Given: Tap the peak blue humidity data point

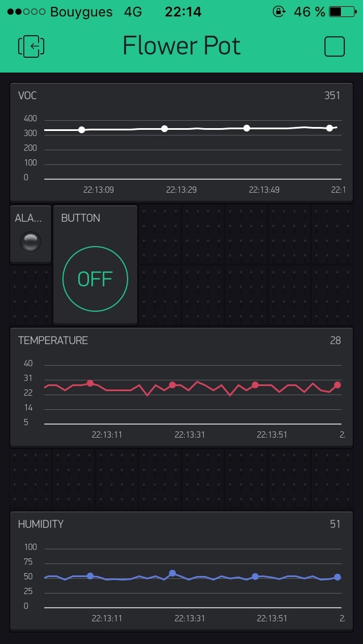Looking at the screenshot, I should click(172, 573).
